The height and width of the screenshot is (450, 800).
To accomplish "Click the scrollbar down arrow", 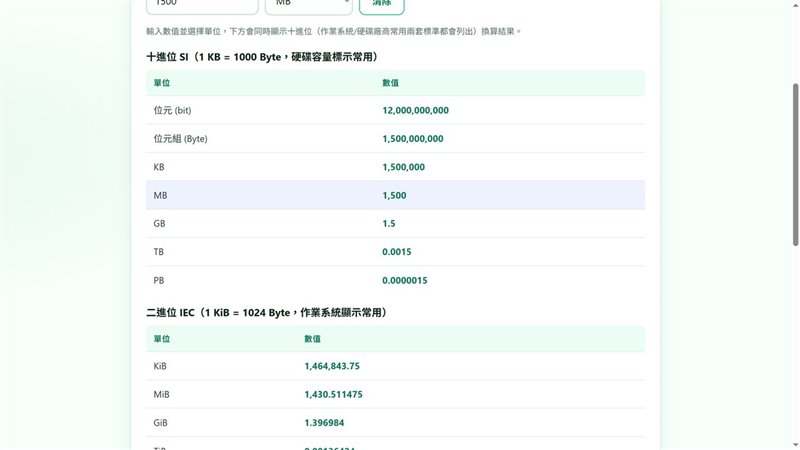I will [795, 445].
